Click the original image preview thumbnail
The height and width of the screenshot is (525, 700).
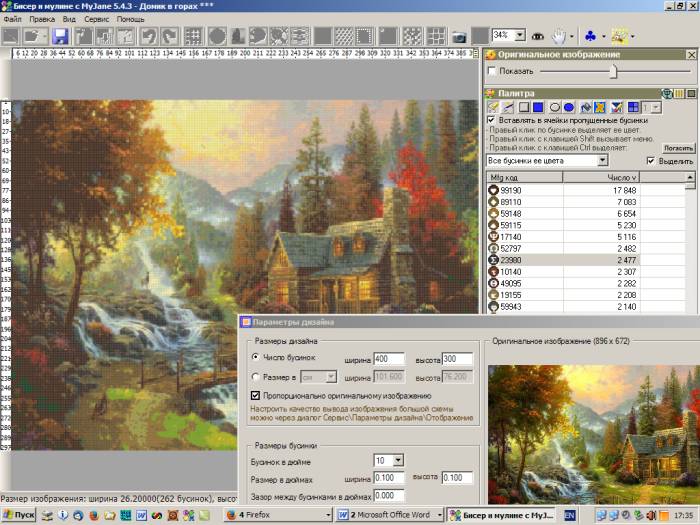coord(594,434)
